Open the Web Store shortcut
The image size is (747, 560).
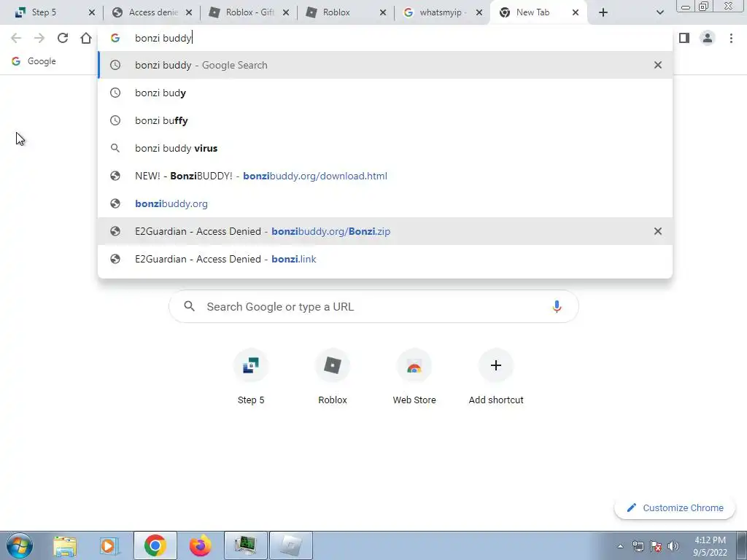[414, 377]
